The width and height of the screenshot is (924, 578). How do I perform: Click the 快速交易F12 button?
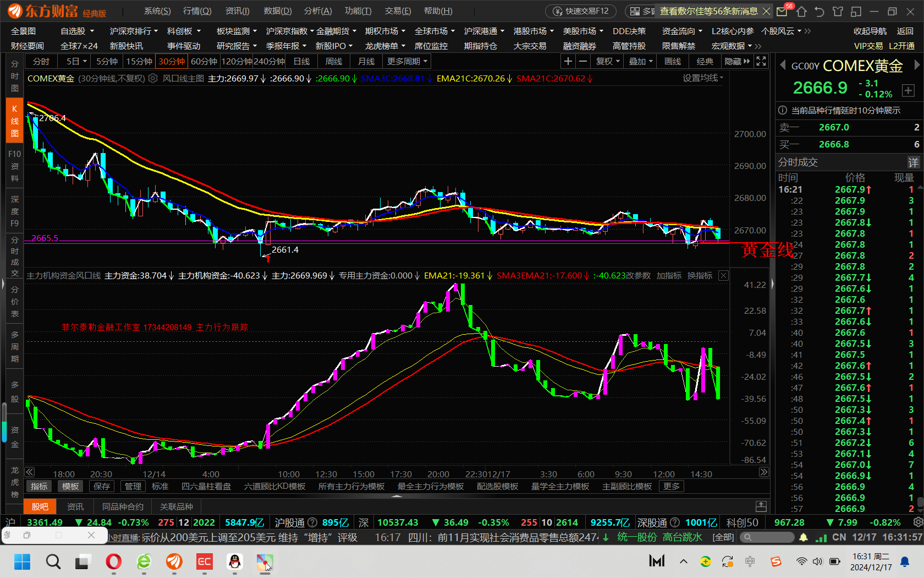[582, 11]
